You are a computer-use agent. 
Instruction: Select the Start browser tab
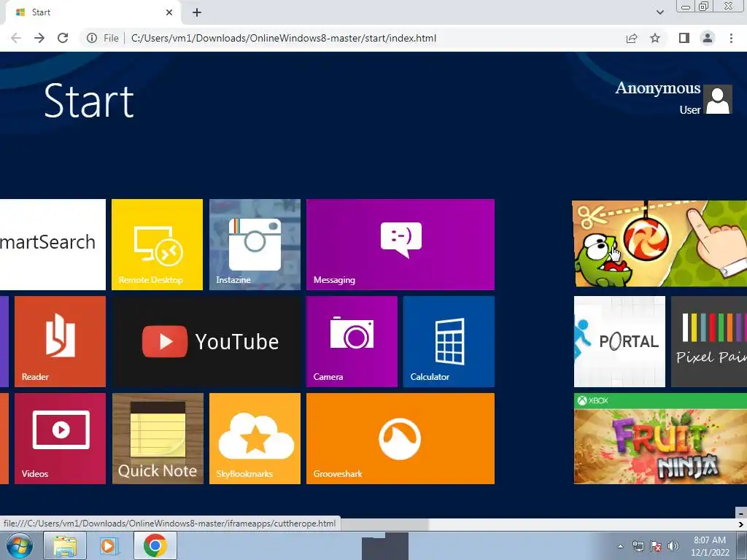[93, 12]
